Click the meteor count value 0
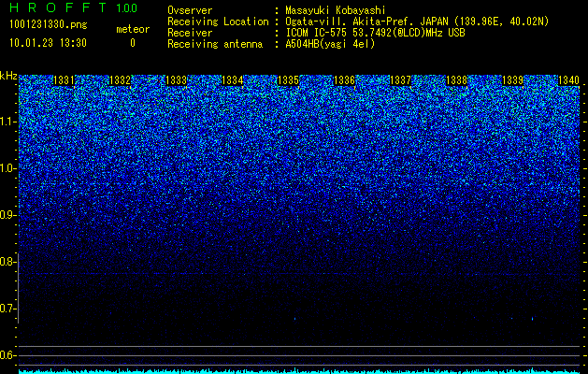The image size is (588, 374). pos(133,43)
